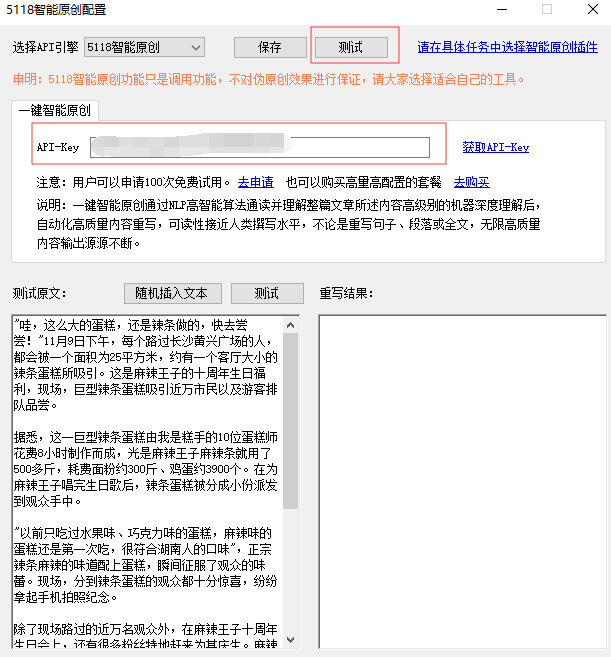The width and height of the screenshot is (611, 657).
Task: Follow the 去申请 link
Action: (255, 182)
